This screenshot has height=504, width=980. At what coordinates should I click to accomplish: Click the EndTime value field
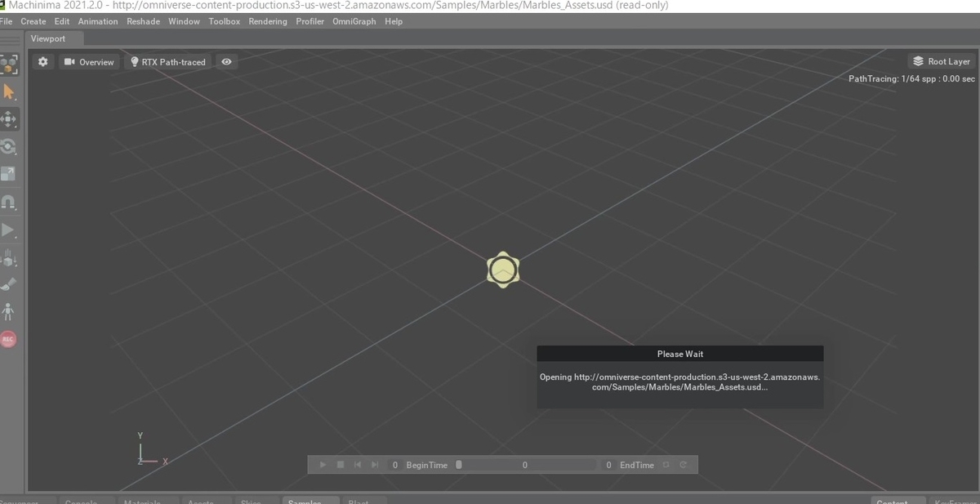(x=609, y=465)
